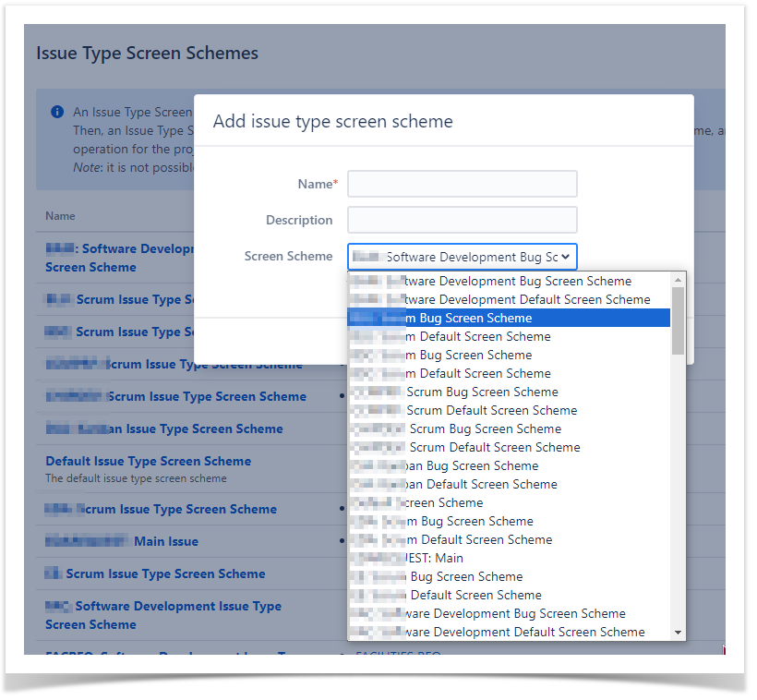Open the fully visible Software Development Issue Type link

tap(175, 607)
